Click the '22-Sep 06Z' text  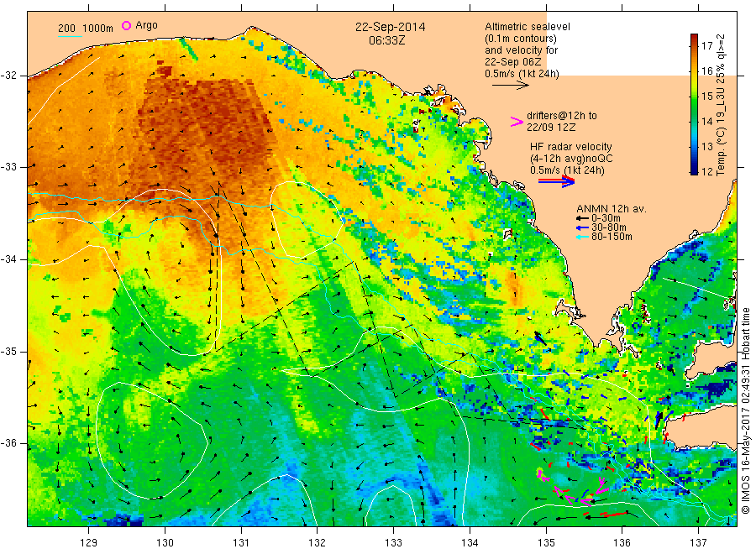pyautogui.click(x=513, y=62)
